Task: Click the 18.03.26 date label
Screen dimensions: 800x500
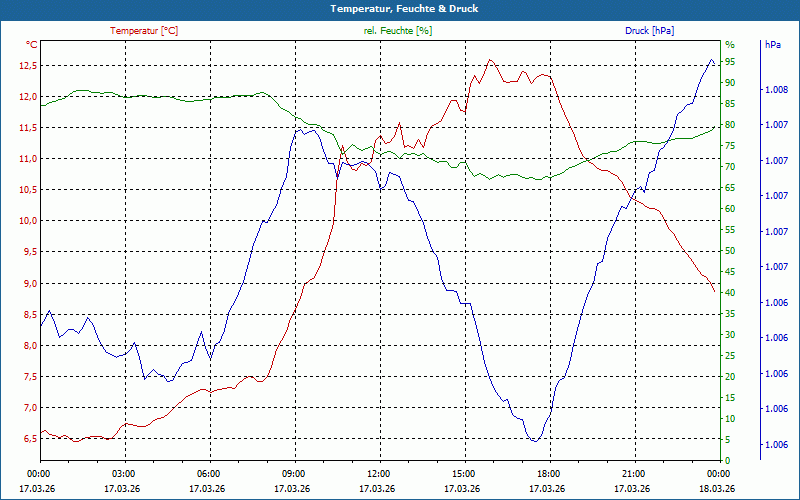Action: pos(717,489)
